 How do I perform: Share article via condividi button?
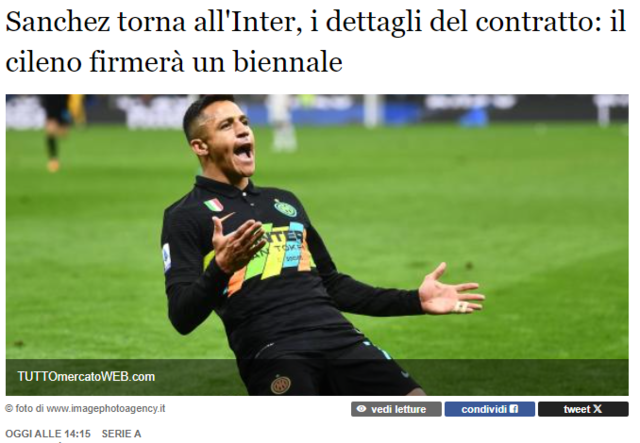(x=489, y=409)
